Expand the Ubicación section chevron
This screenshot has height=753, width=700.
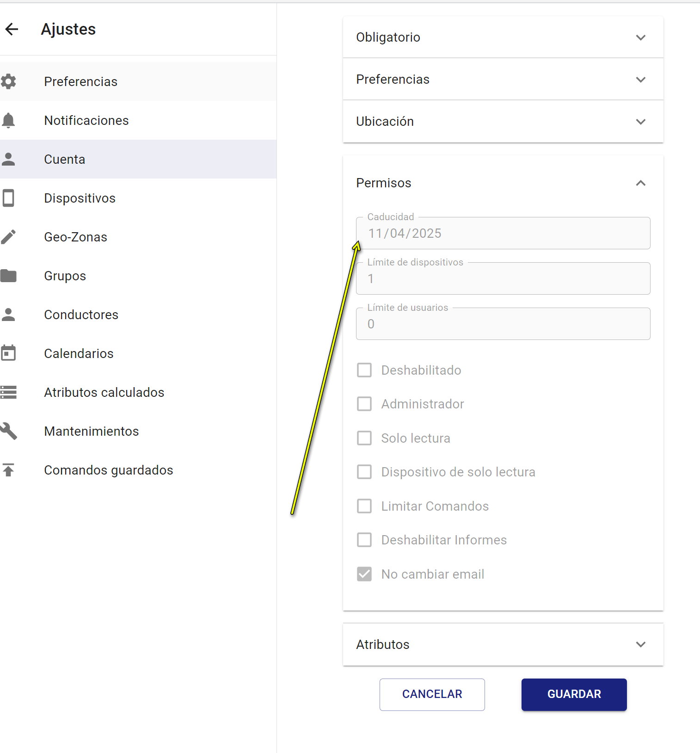tap(641, 122)
